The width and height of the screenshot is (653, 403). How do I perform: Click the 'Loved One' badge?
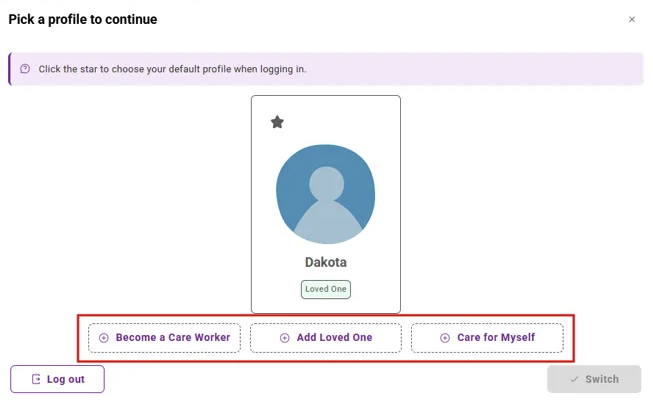325,289
